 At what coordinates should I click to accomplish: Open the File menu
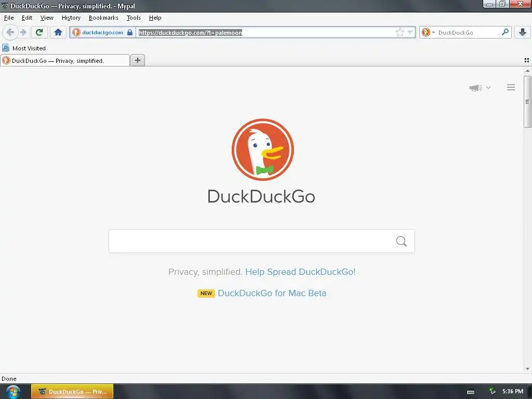click(9, 18)
